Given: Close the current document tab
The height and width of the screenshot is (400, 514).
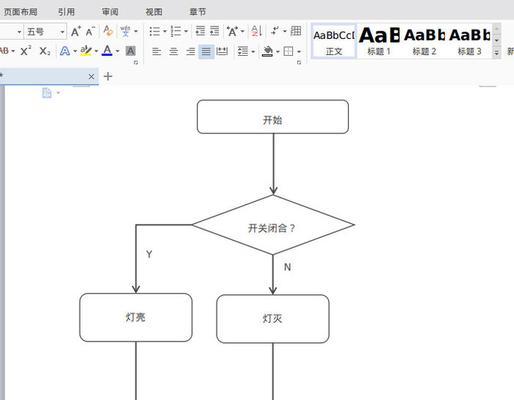Looking at the screenshot, I should pos(91,77).
